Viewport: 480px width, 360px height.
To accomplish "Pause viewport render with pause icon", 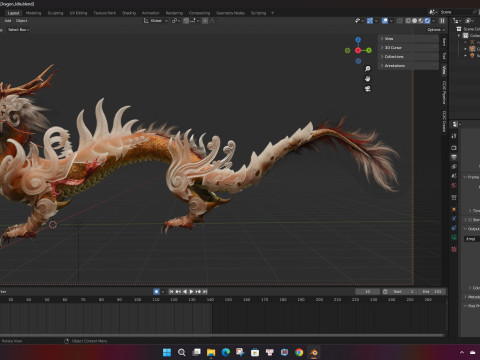I will [x=442, y=21].
